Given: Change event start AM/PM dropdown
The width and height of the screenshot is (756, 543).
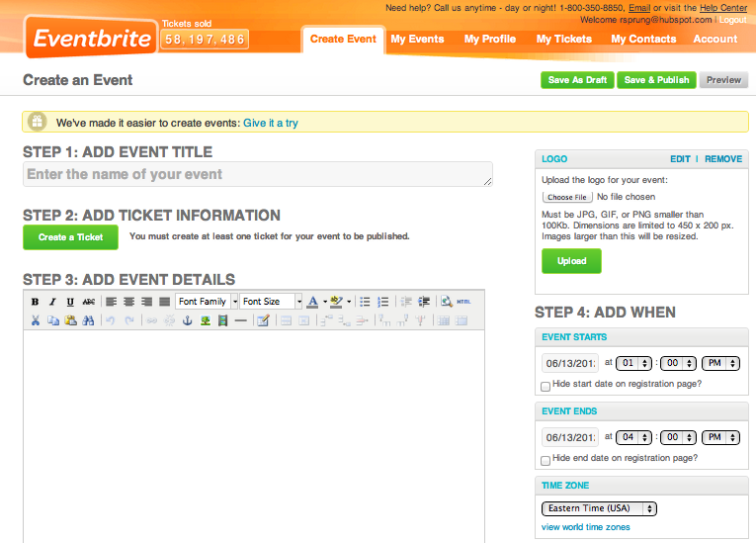Looking at the screenshot, I should 720,363.
